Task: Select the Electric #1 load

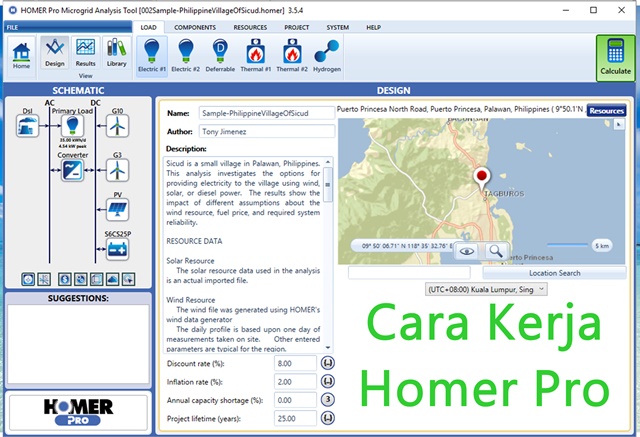Action: [151, 56]
